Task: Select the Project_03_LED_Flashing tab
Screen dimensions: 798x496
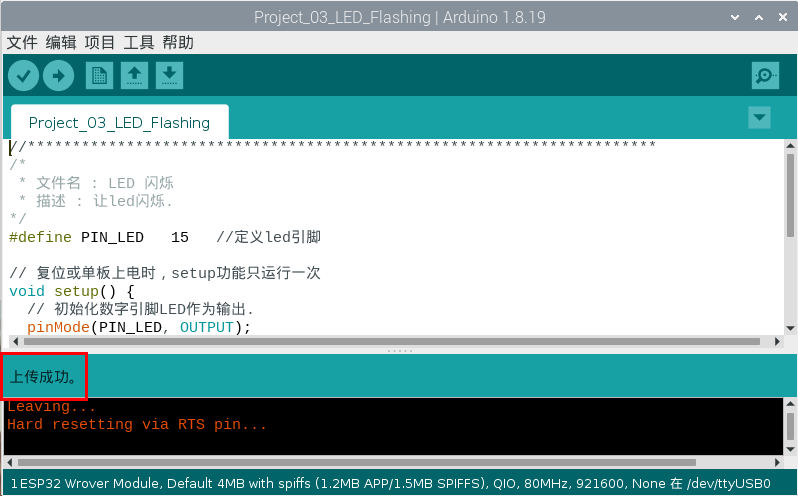Action: pyautogui.click(x=119, y=123)
